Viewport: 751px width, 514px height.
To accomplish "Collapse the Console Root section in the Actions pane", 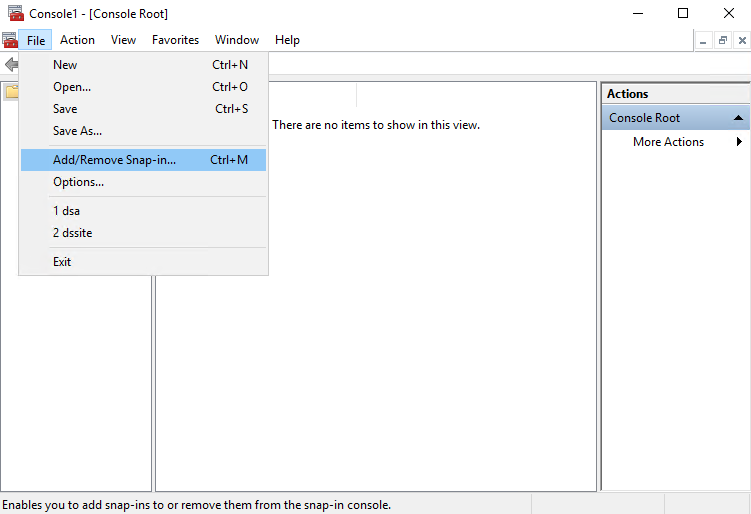I will click(738, 118).
